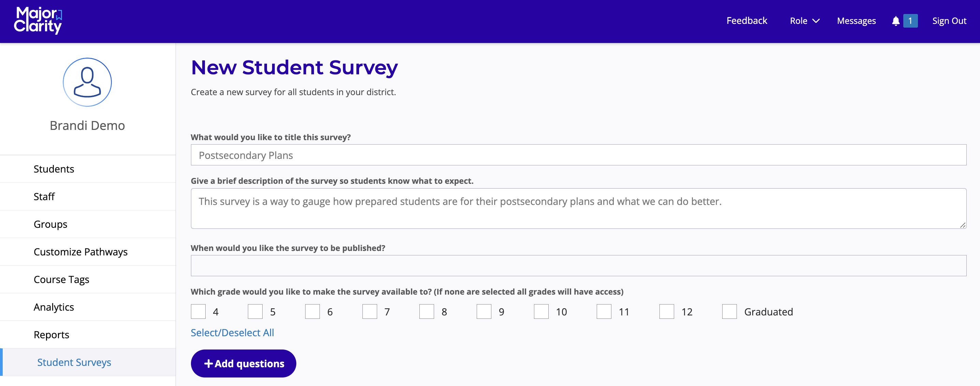This screenshot has width=980, height=386.
Task: Click Select/Deselect All link
Action: [x=232, y=333]
